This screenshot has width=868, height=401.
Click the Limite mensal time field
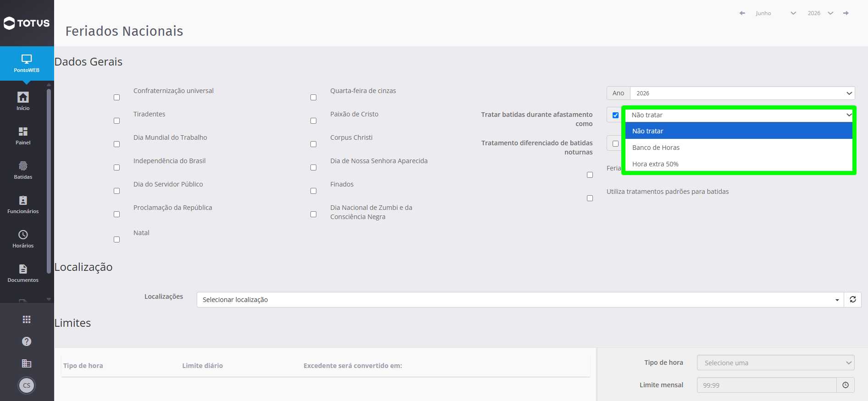(x=767, y=385)
